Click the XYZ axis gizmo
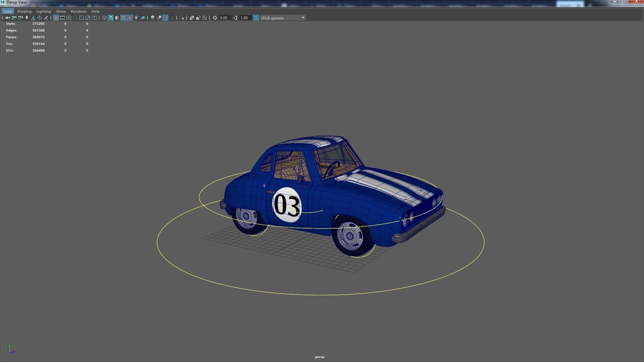 pos(11,349)
